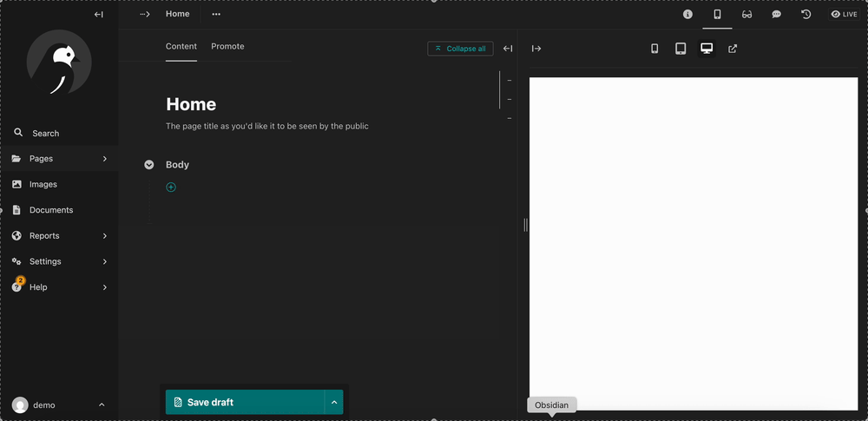Image resolution: width=868 pixels, height=421 pixels.
Task: Click the Home page title field
Action: coord(191,104)
